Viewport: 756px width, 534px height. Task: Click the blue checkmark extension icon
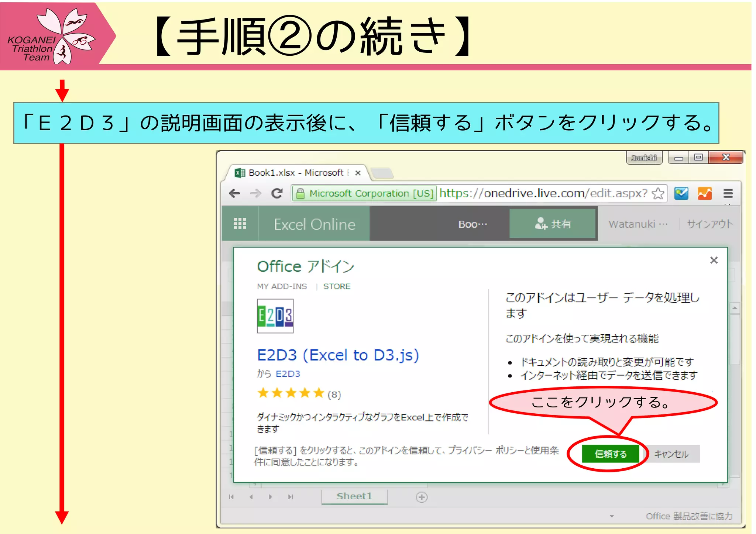coord(681,193)
